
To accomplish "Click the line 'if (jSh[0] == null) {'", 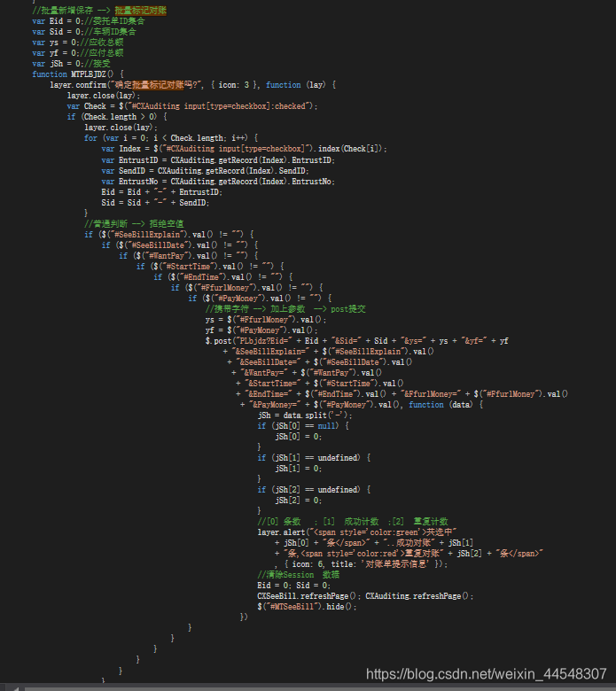I will (303, 426).
